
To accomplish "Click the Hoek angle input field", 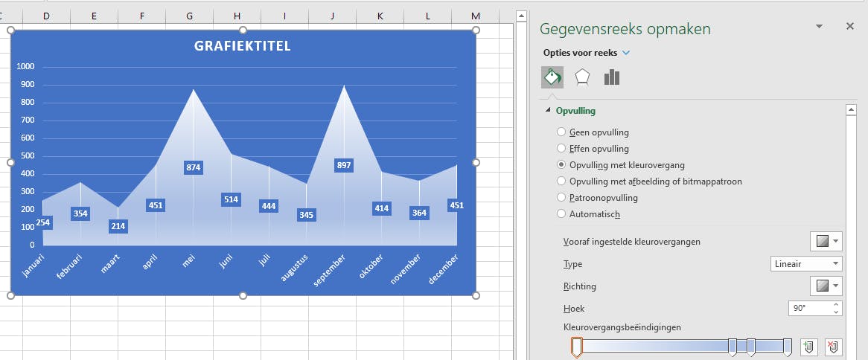I will [809, 308].
